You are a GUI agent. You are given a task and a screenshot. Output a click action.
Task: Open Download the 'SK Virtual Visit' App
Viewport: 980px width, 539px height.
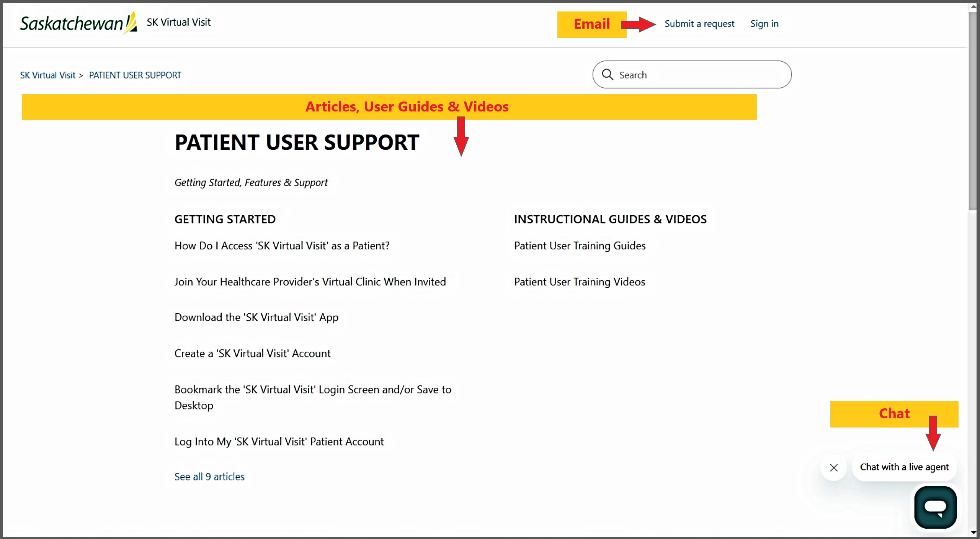tap(256, 317)
